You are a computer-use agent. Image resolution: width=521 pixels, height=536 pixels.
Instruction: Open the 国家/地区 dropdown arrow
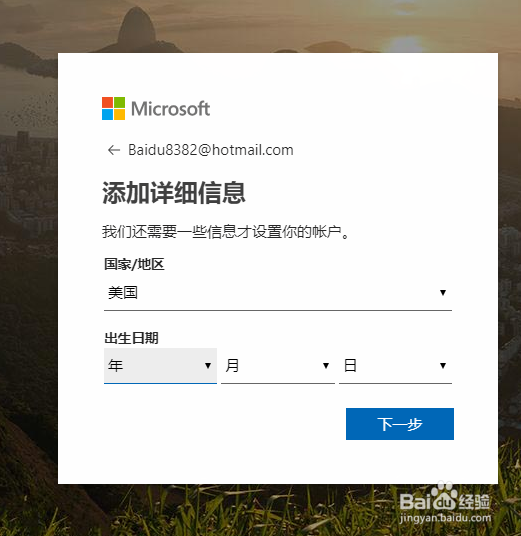[x=443, y=293]
